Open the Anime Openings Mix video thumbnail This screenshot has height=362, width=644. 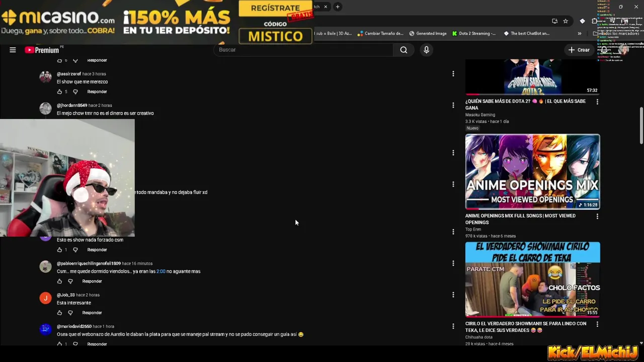[x=532, y=171]
